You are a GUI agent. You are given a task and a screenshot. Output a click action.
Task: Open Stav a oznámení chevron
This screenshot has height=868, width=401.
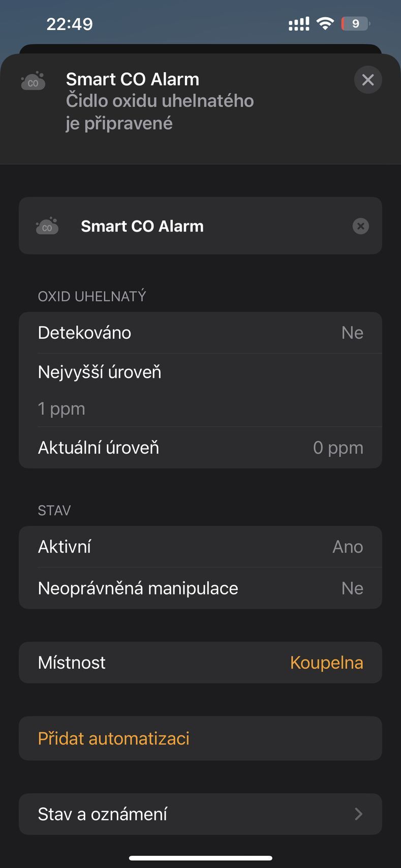pos(359,814)
